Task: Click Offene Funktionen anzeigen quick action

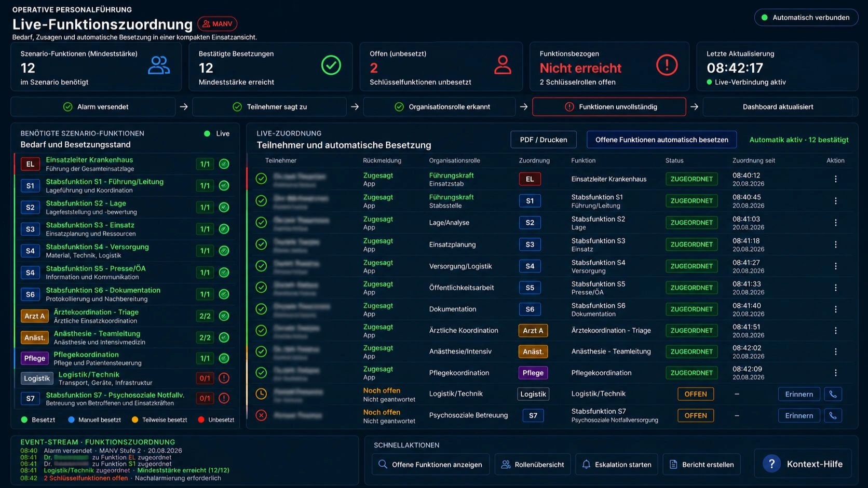Action: click(x=430, y=465)
